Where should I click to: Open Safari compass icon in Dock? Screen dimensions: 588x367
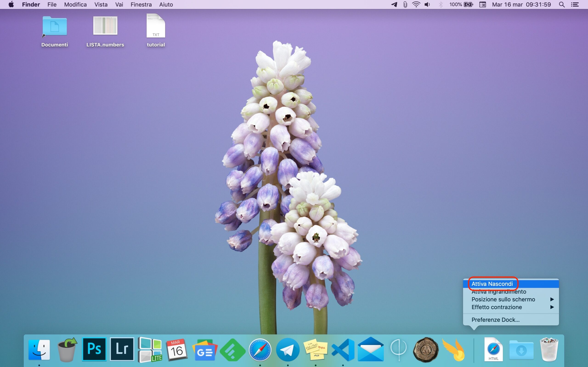pos(260,350)
